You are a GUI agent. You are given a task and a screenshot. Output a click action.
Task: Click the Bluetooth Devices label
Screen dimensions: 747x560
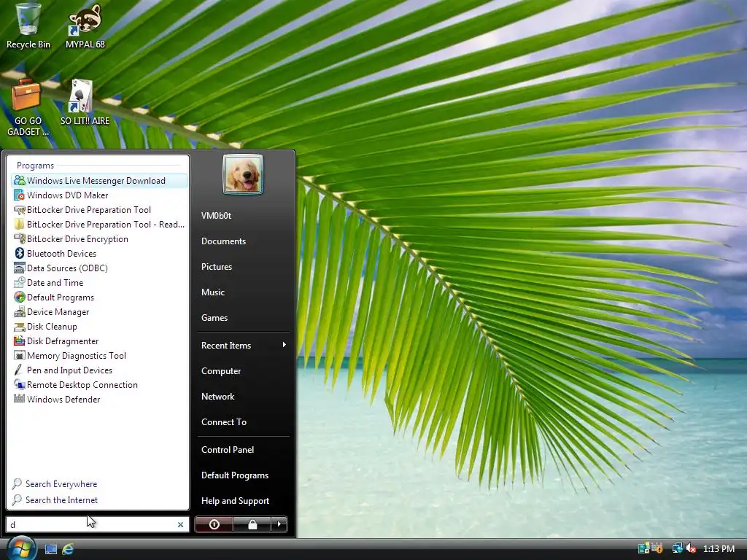coord(61,253)
